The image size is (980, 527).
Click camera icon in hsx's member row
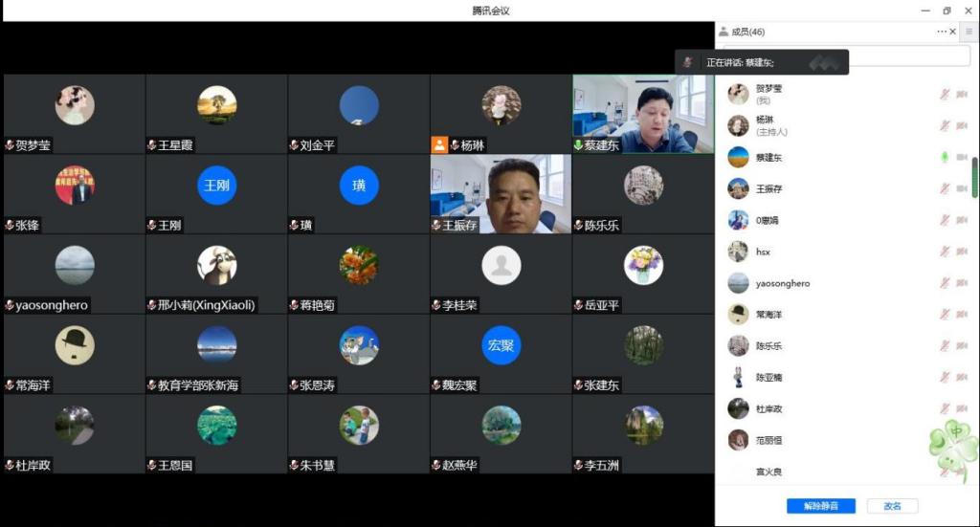click(962, 252)
